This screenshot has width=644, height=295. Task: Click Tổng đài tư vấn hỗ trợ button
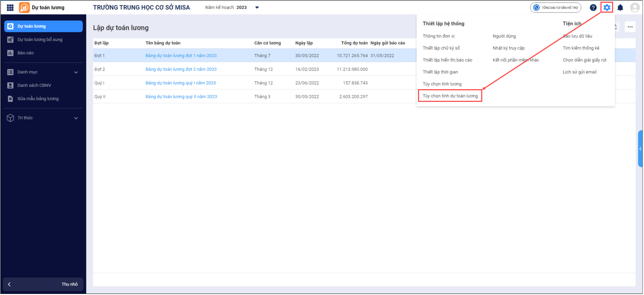555,8
